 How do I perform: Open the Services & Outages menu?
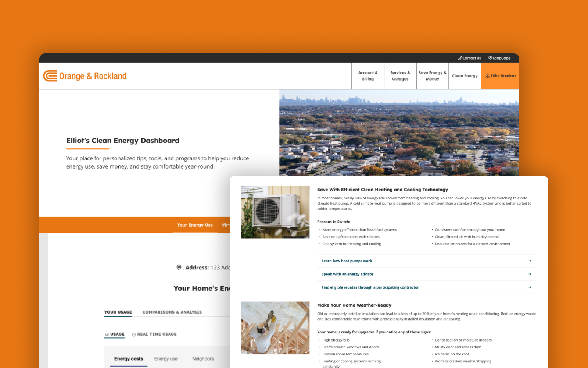400,76
